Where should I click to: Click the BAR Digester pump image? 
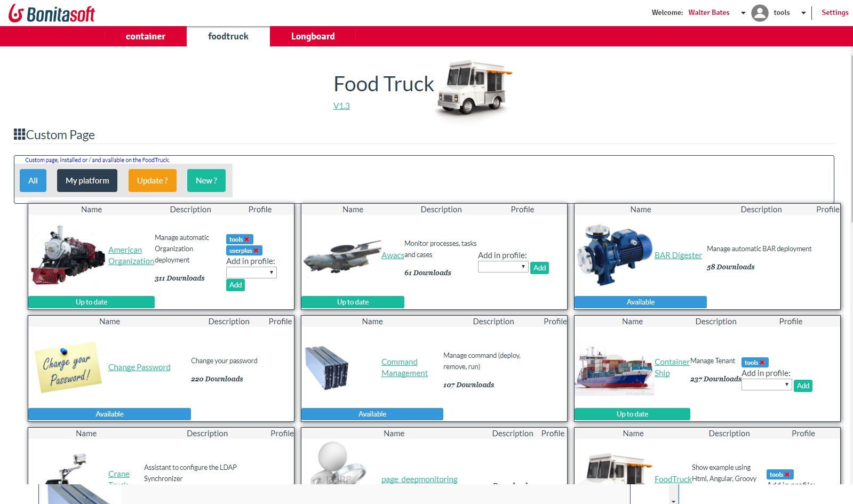coord(615,255)
